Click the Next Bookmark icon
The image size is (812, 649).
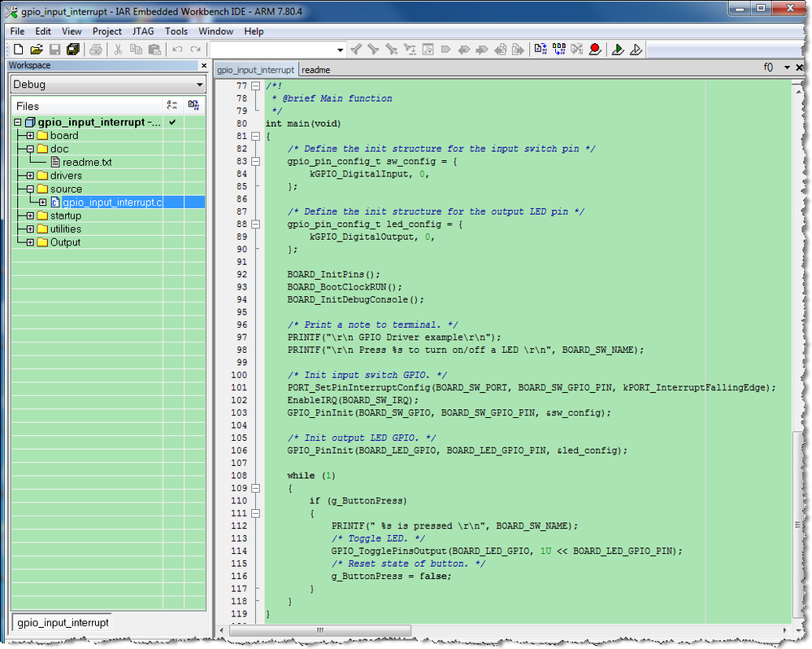click(x=482, y=50)
